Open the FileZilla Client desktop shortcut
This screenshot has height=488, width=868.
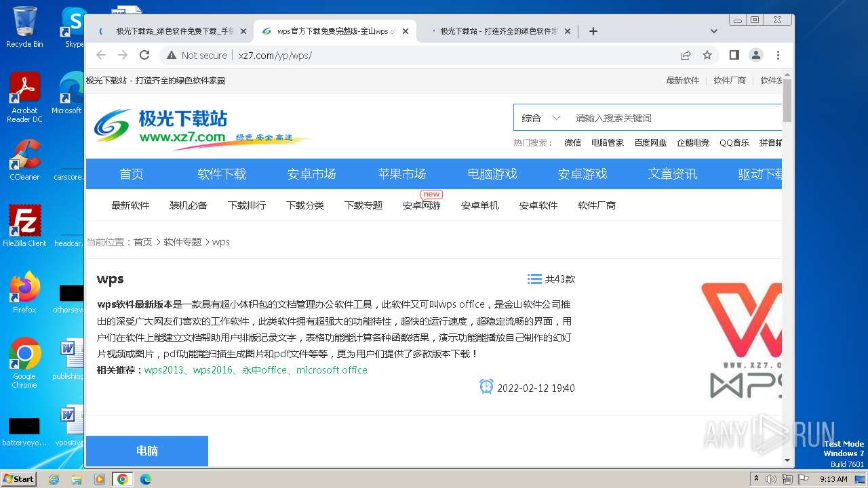point(24,226)
